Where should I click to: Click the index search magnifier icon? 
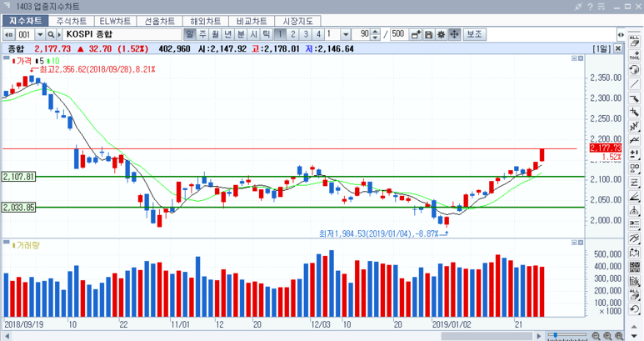(51, 34)
